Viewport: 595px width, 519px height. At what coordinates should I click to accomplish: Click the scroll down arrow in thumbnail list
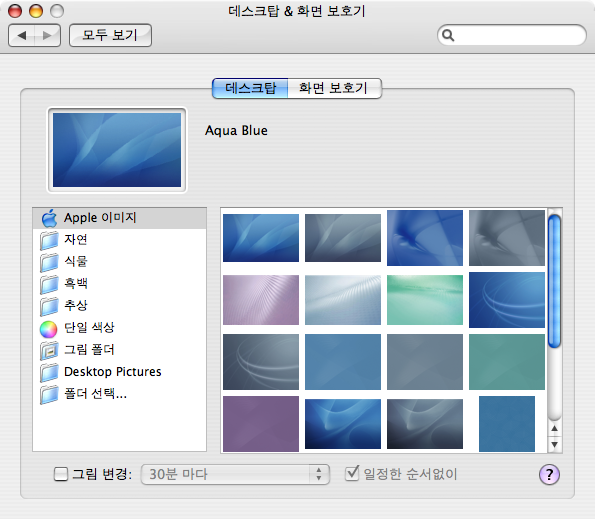pos(554,445)
